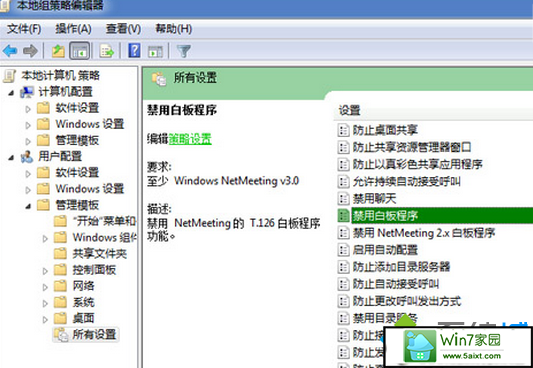533x368 pixels.
Task: Expand the 控制面板 folder node
Action: pyautogui.click(x=45, y=271)
